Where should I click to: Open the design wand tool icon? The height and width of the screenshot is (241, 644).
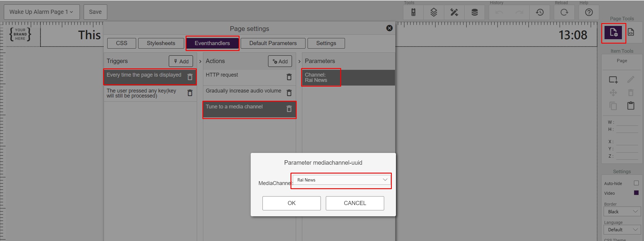tap(454, 12)
